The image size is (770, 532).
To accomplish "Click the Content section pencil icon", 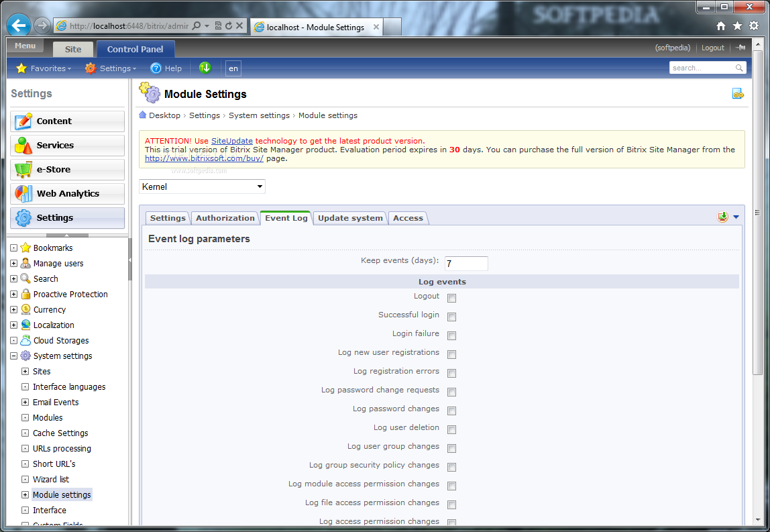I will pyautogui.click(x=23, y=121).
